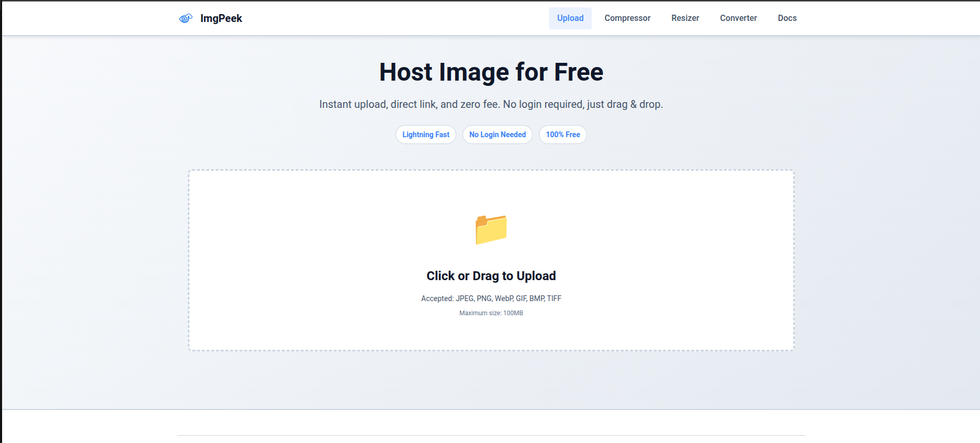Screen dimensions: 980x443
Task: Click the No Login Needed badge
Action: 498,135
